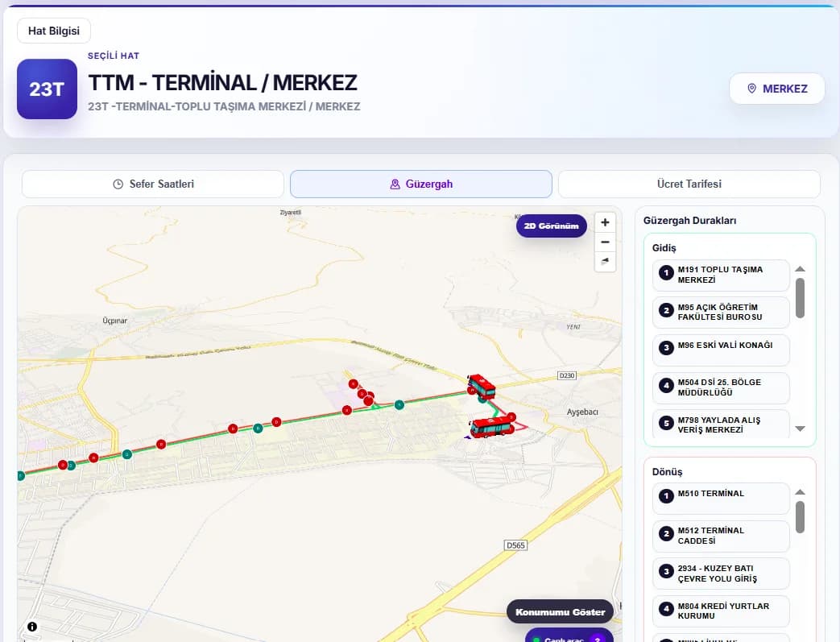Select stop M96 ESKİ VALİ KONAĞI
Screen dimensions: 840x642
[721, 350]
